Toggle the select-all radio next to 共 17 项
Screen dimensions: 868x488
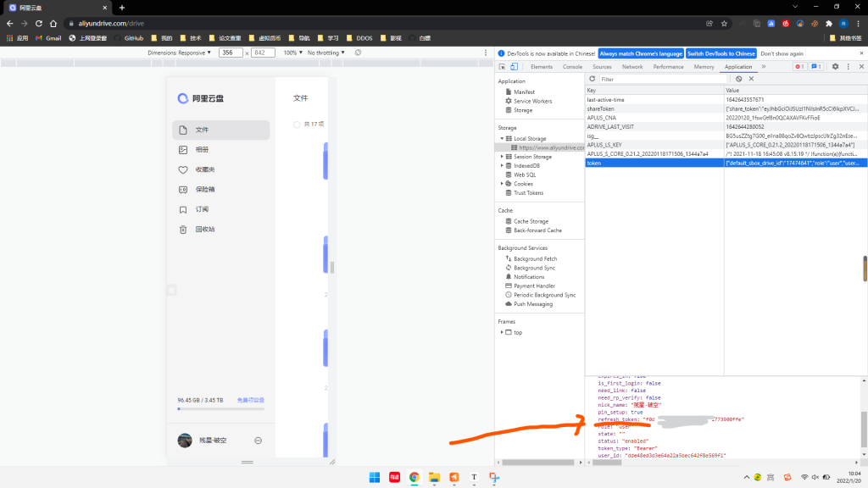(297, 125)
